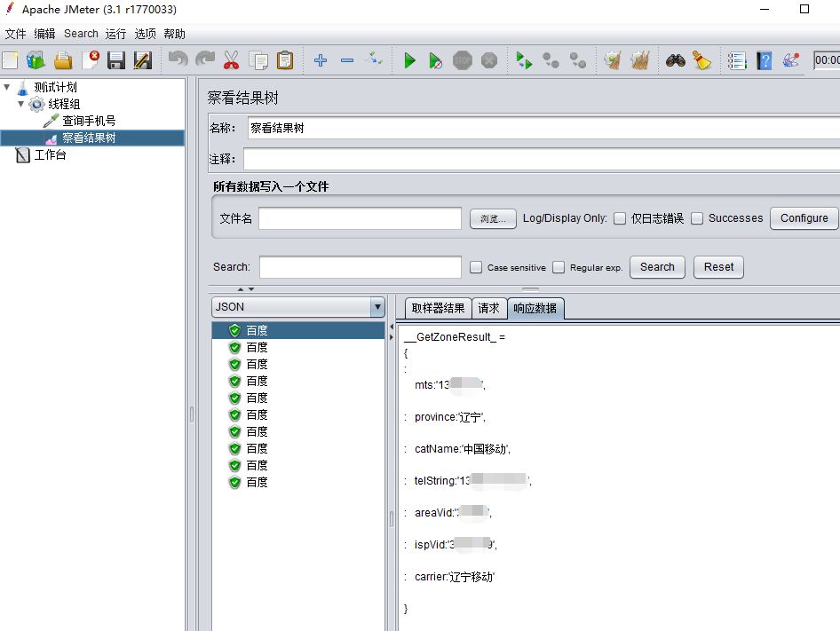Open the Search menu in menu bar

pyautogui.click(x=81, y=34)
